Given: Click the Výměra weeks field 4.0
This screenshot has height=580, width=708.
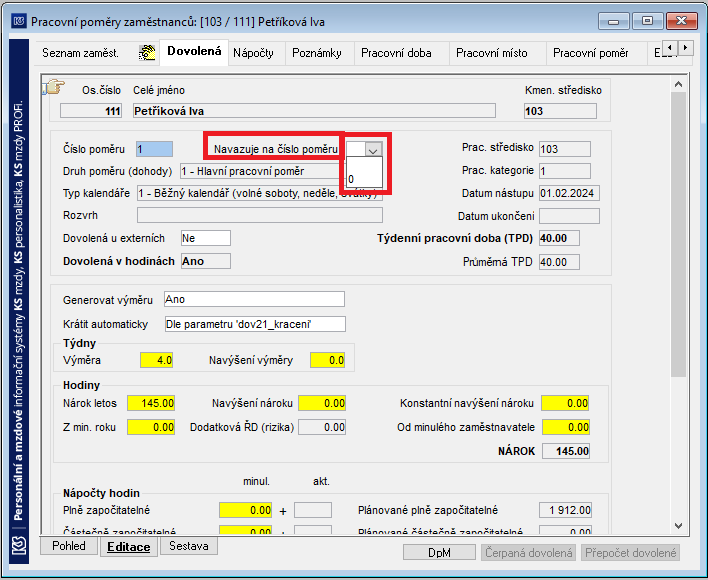Looking at the screenshot, I should click(156, 360).
